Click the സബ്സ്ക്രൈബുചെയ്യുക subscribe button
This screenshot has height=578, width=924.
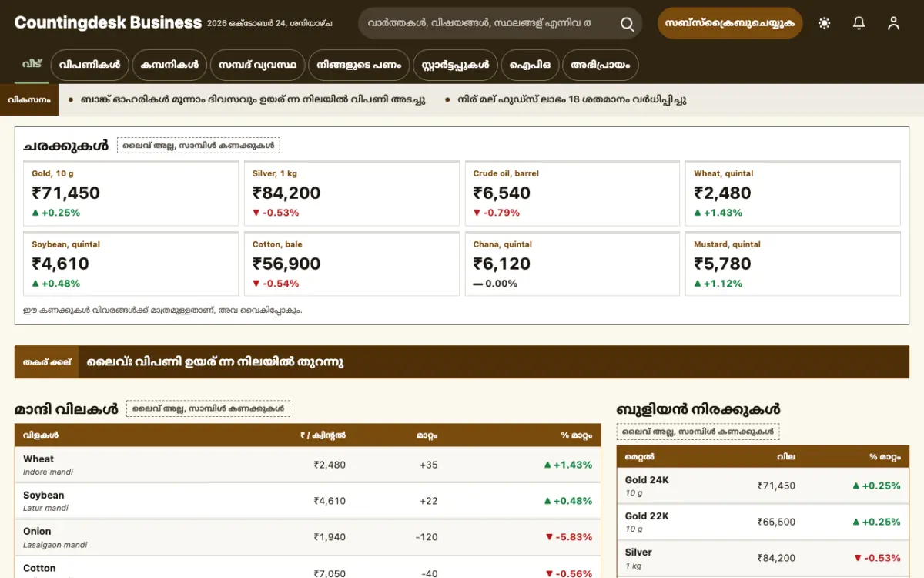[730, 23]
